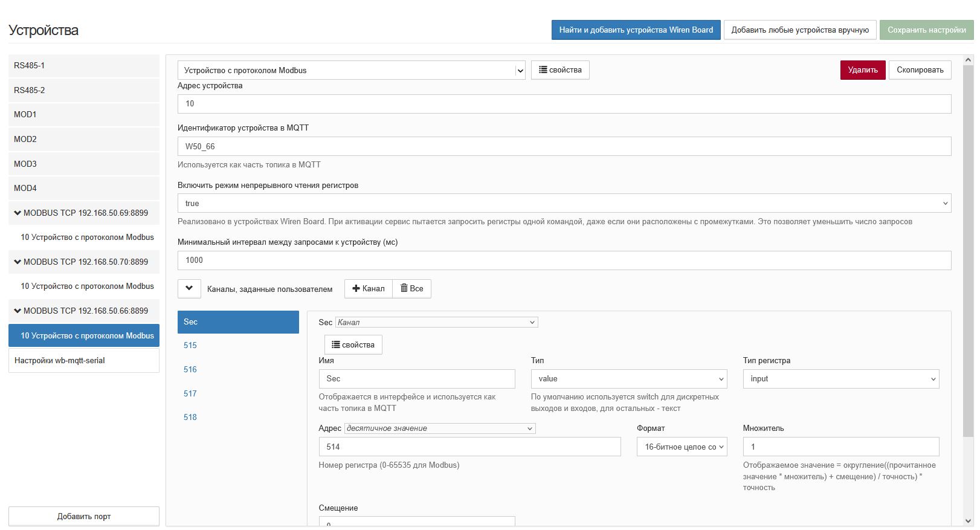Select channel 516 tab
The width and height of the screenshot is (980, 530).
click(x=190, y=369)
